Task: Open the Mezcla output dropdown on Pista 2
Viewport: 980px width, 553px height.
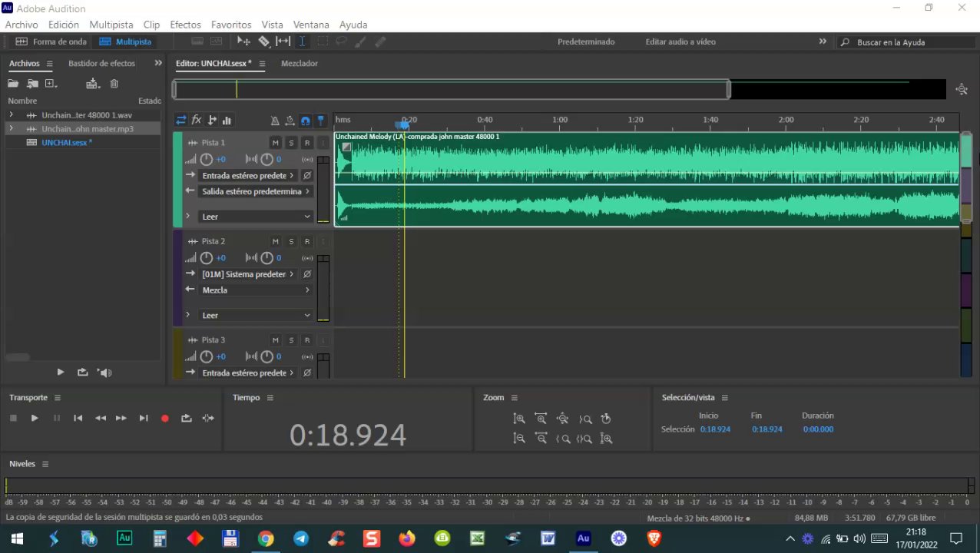Action: pyautogui.click(x=256, y=290)
